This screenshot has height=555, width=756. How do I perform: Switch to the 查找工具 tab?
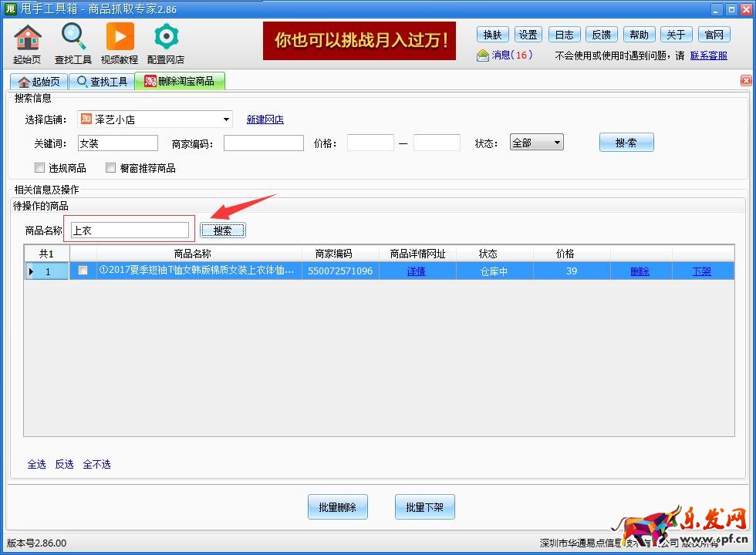coord(102,82)
